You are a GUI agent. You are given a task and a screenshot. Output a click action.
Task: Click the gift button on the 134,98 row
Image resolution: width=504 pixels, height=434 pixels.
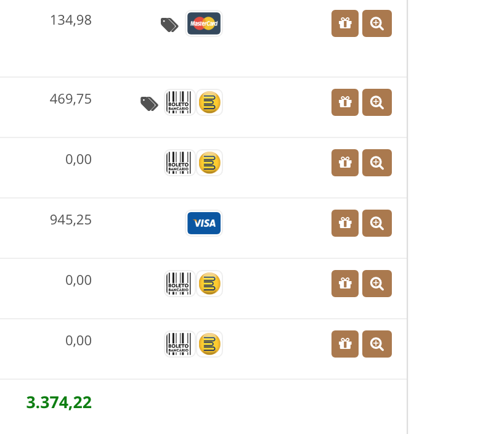(x=345, y=23)
